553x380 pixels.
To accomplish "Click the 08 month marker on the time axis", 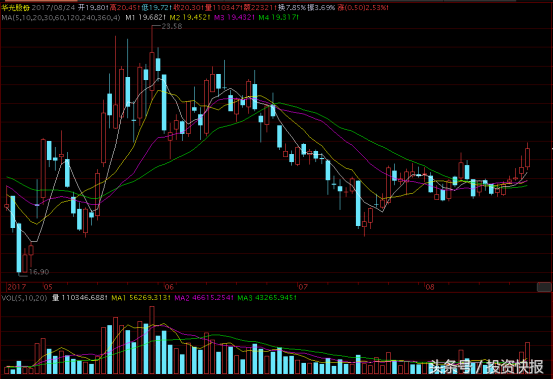I will tap(430, 287).
